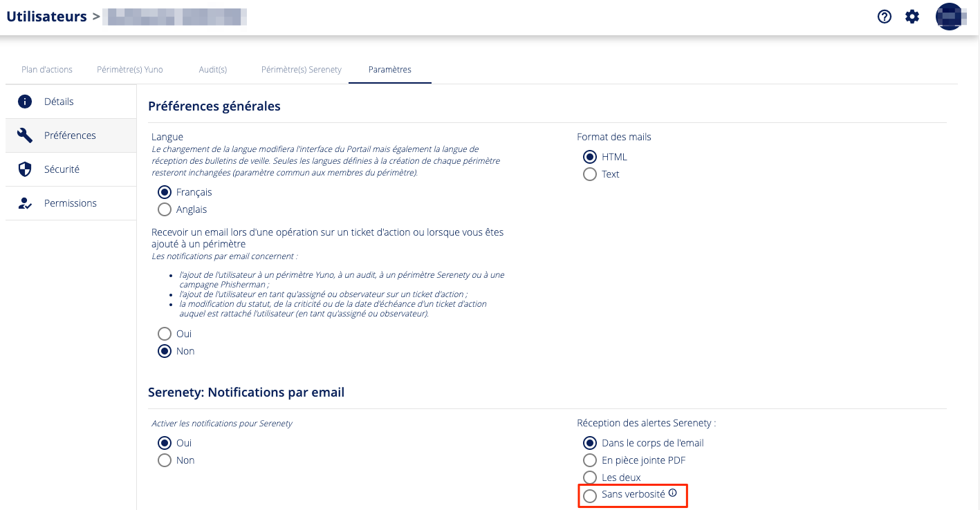Viewport: 980px width, 510px height.
Task: Click the help question mark icon
Action: point(884,17)
